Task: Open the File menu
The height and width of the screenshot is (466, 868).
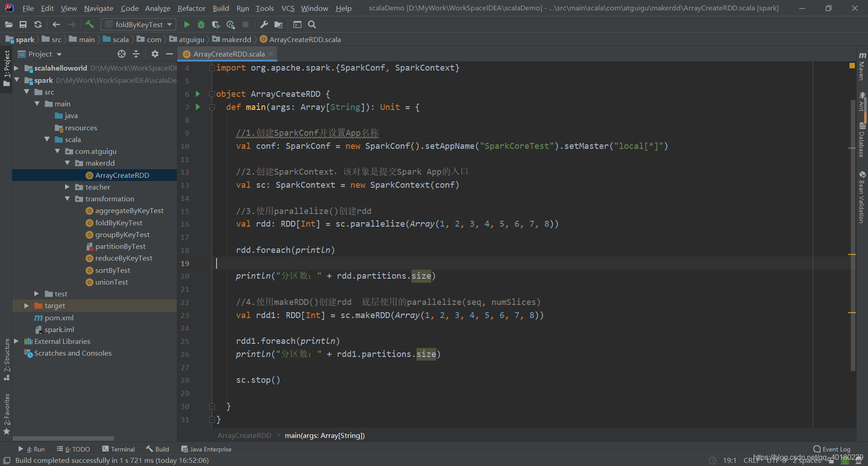Action: pyautogui.click(x=28, y=8)
